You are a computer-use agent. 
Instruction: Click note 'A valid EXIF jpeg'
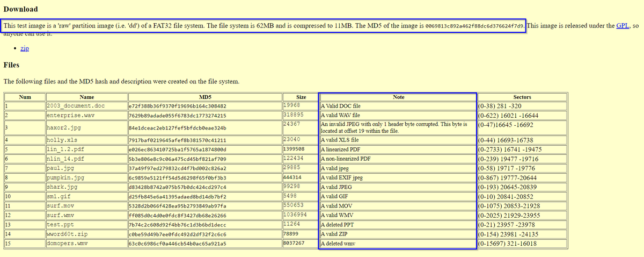tap(341, 178)
